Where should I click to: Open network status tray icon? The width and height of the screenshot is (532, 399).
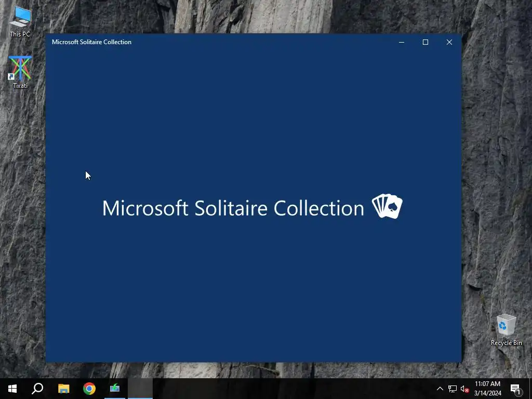coord(453,389)
